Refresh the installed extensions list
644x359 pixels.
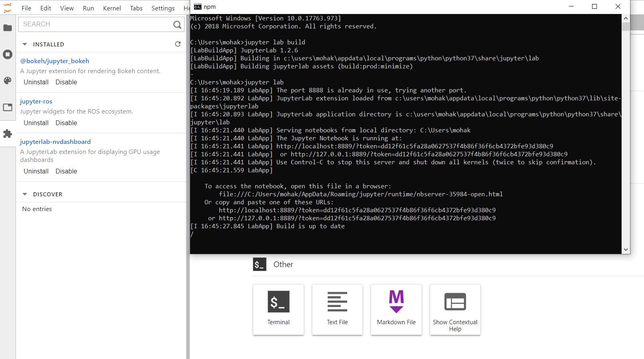tap(178, 44)
